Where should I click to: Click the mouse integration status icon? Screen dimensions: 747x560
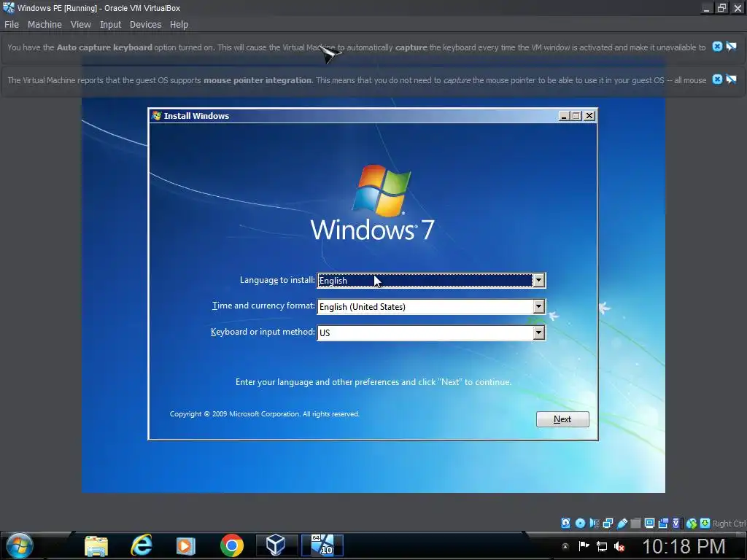(692, 524)
